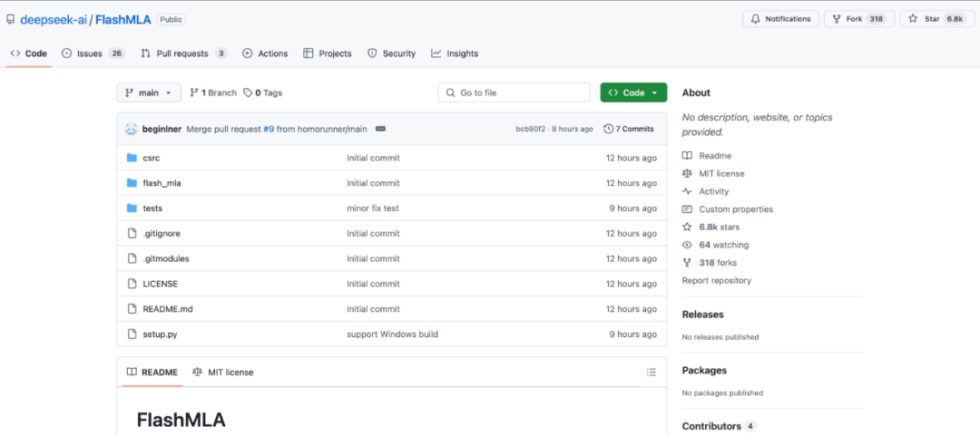Open the Packages section heading
Viewport: 980px width, 436px height.
[x=704, y=370]
